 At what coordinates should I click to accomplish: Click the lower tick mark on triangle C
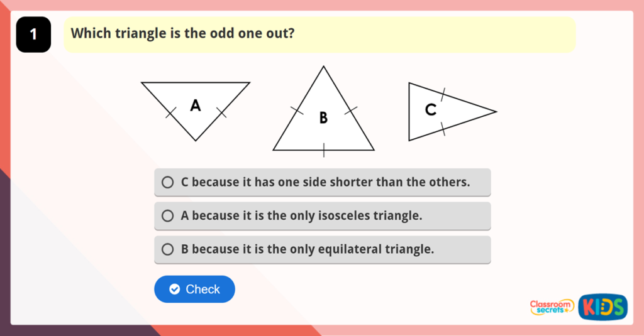point(443,129)
